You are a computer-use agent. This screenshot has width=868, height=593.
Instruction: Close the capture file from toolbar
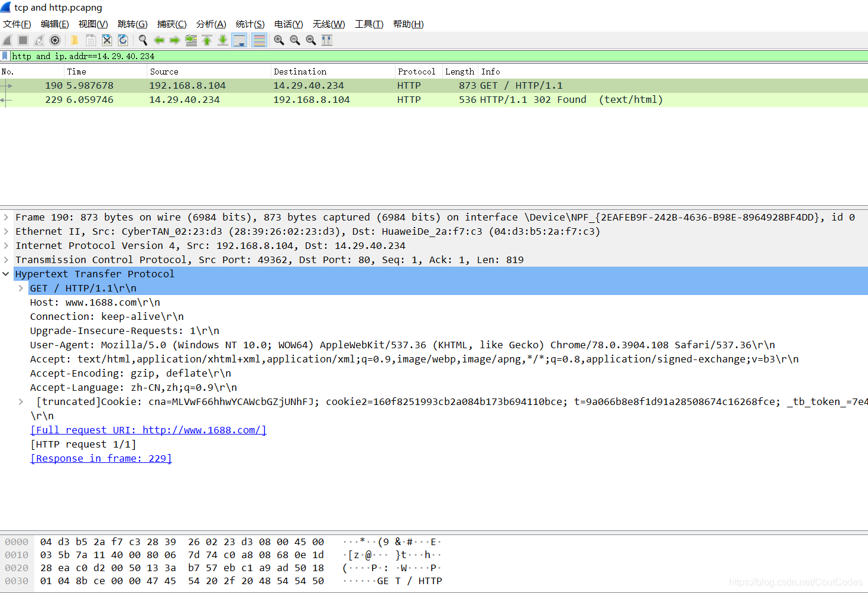tap(107, 40)
